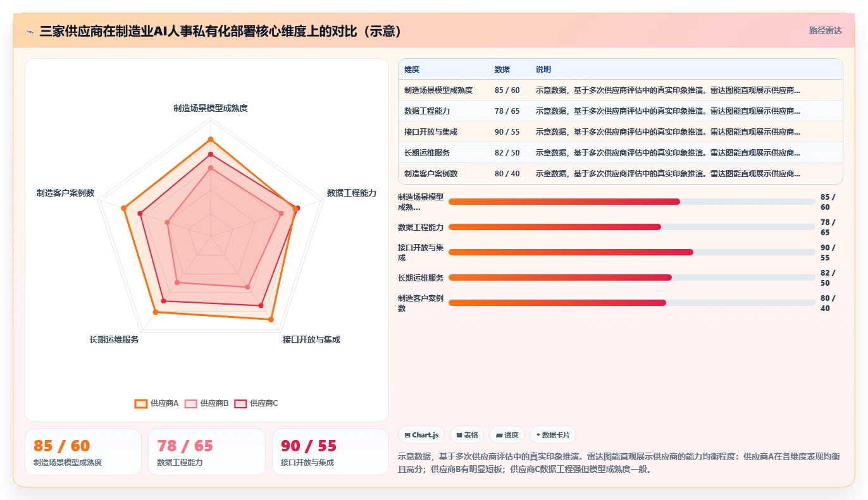Click the 制造客户案例数 progress bar
The height and width of the screenshot is (500, 868).
(x=632, y=303)
